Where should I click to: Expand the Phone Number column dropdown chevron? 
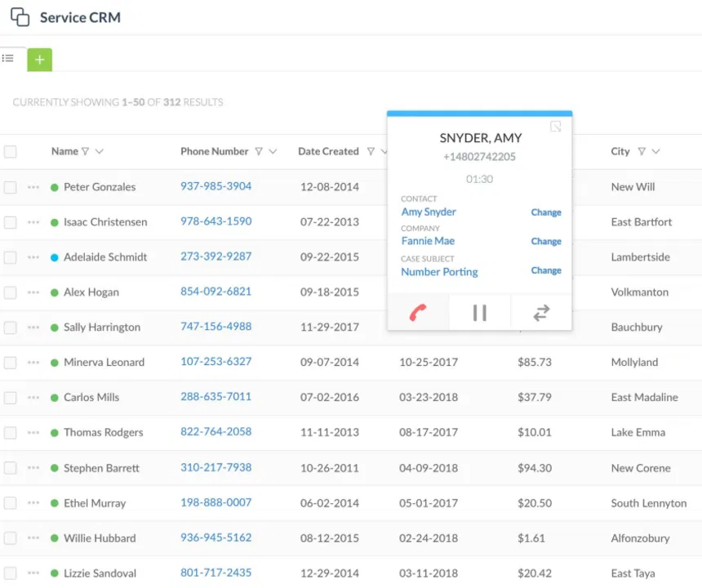[273, 151]
